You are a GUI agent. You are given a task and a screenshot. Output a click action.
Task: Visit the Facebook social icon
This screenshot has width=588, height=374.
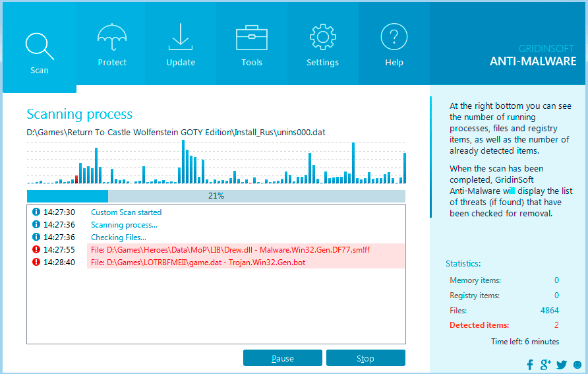(530, 365)
